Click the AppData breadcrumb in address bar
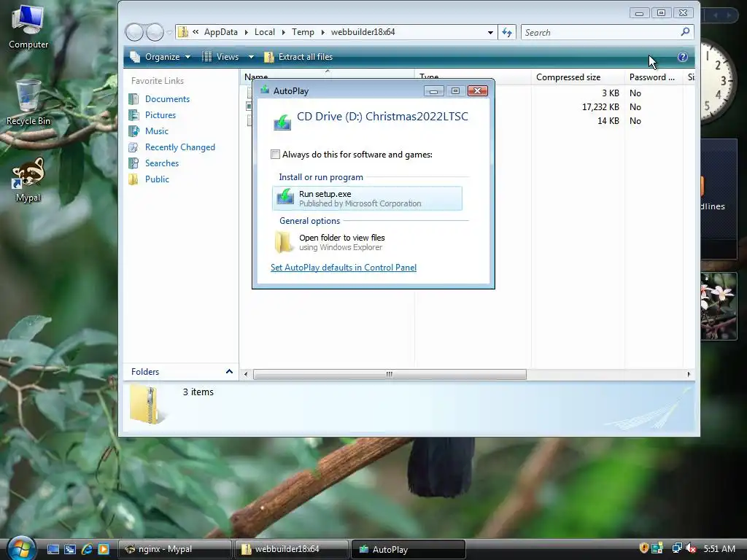 tap(220, 32)
